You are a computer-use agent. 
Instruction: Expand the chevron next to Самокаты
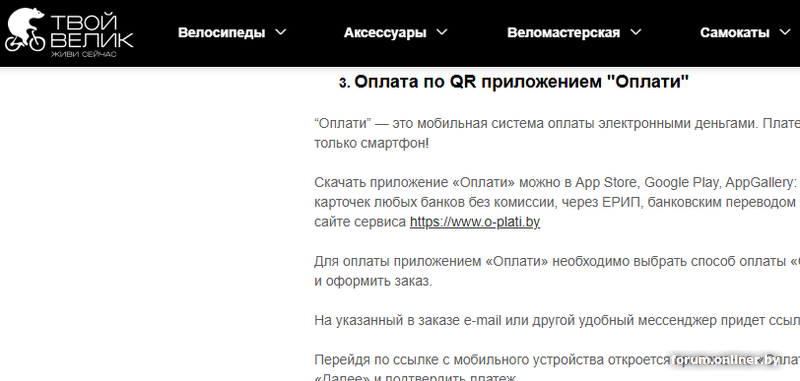pos(785,32)
